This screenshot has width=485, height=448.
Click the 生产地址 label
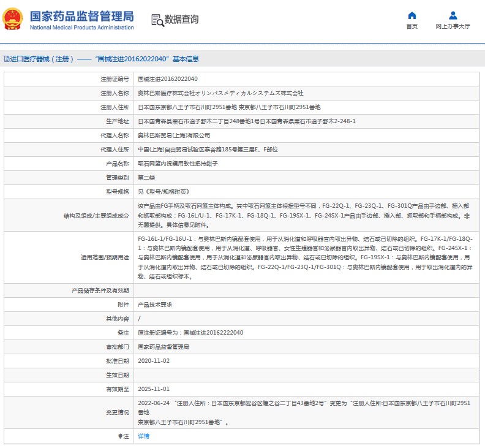118,121
